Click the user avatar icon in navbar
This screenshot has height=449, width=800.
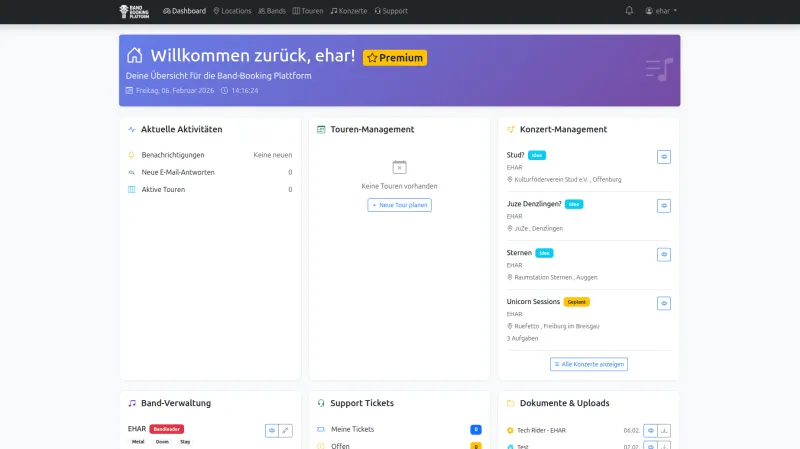point(649,11)
